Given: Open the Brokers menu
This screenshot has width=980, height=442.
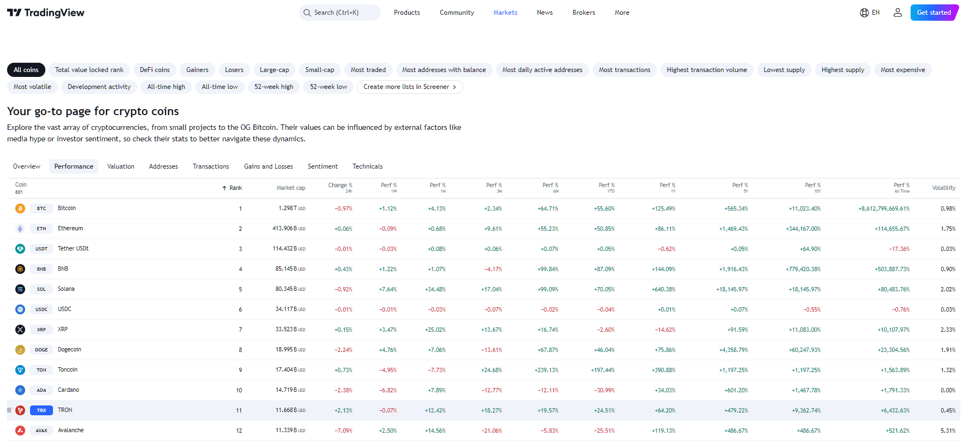Looking at the screenshot, I should coord(583,13).
